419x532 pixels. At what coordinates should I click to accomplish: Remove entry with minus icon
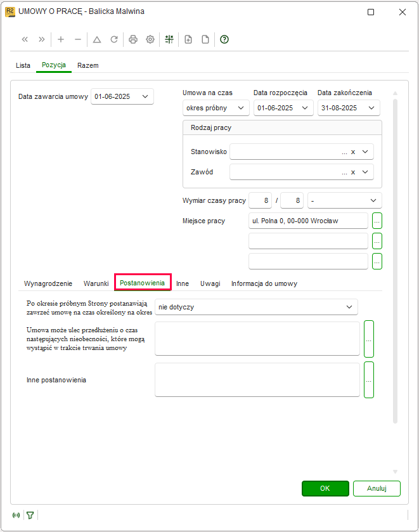pos(78,39)
